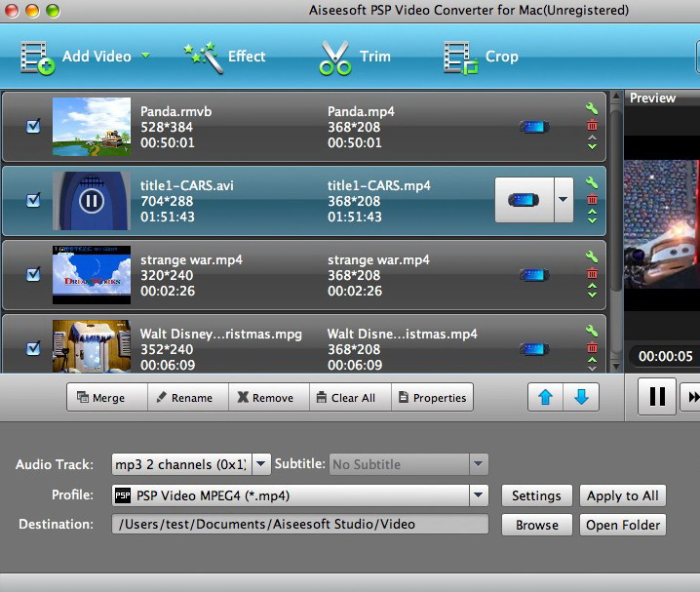Click the 00:00:05 preview time display

click(x=665, y=356)
